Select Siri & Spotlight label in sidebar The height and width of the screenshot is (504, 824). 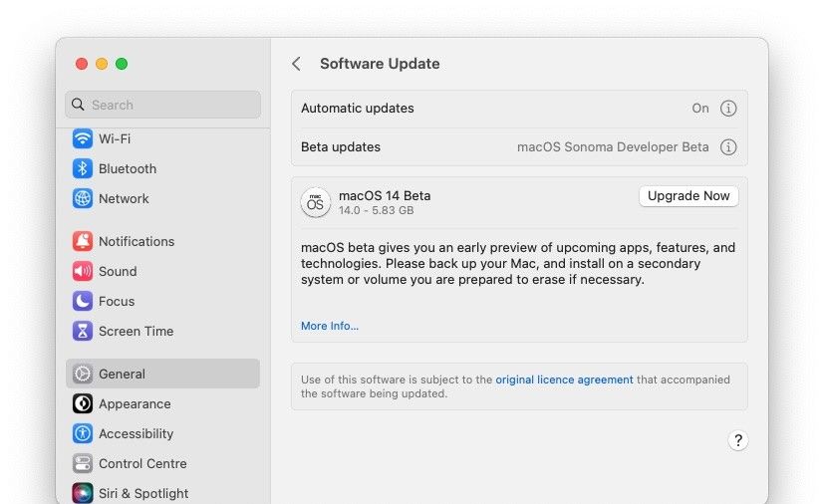click(143, 493)
